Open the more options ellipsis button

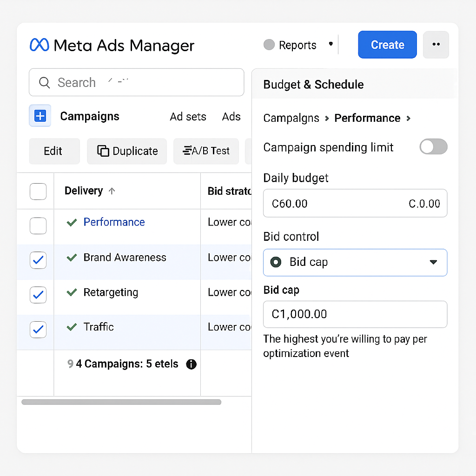[x=436, y=45]
